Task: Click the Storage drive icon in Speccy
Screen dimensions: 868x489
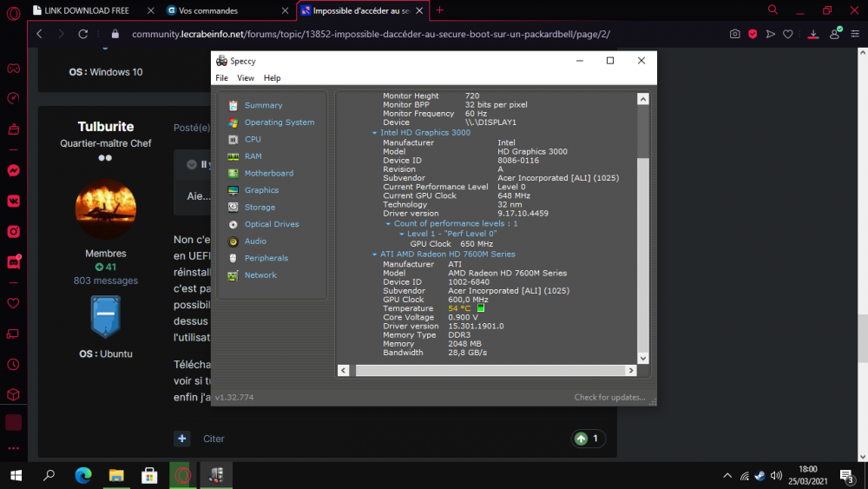Action: 233,207
